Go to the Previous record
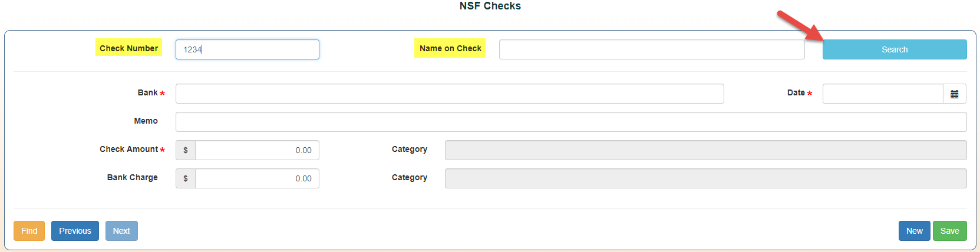This screenshot has height=252, width=980. coord(75,231)
